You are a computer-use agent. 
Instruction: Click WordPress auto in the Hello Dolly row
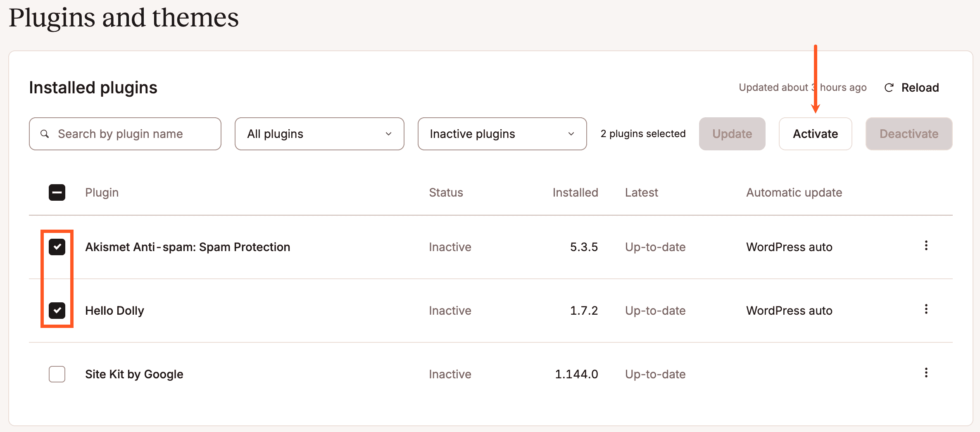(x=789, y=311)
